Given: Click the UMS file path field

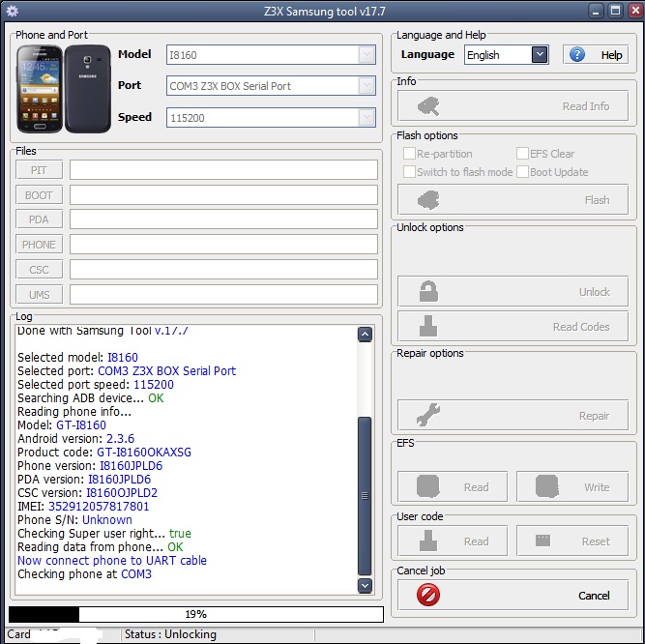Looking at the screenshot, I should point(223,295).
